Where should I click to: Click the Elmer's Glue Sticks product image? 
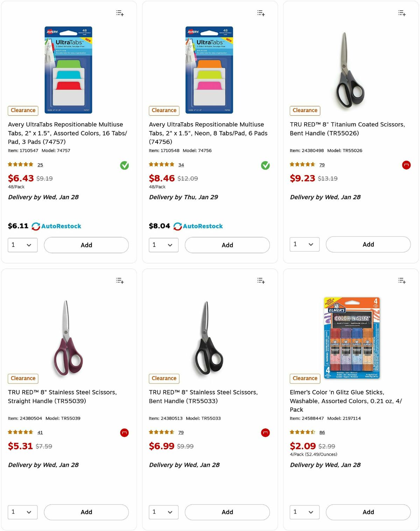351,338
